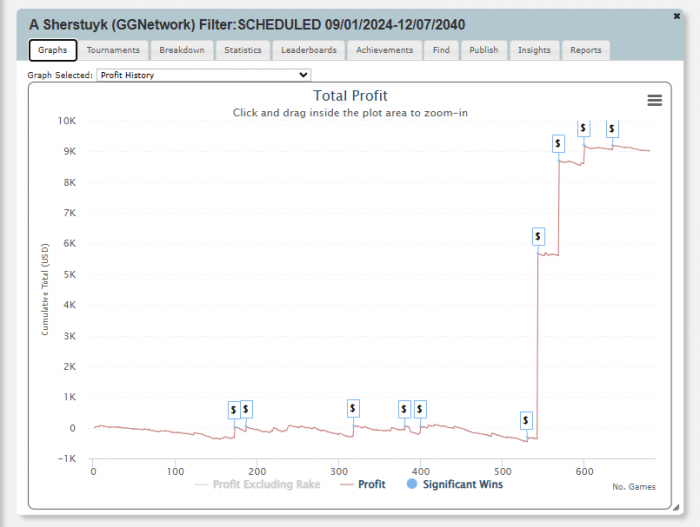Click the $ win marker just before game 400
Screen dimensions: 700x527
point(420,409)
